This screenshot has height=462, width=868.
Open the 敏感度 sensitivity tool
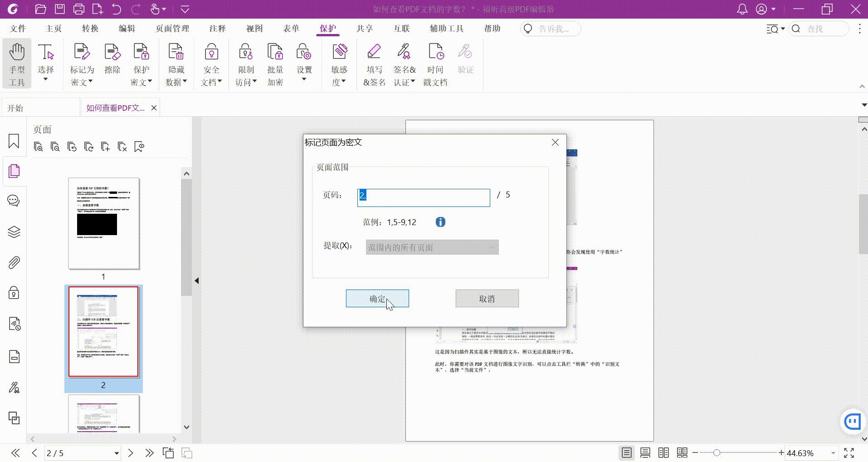[339, 64]
